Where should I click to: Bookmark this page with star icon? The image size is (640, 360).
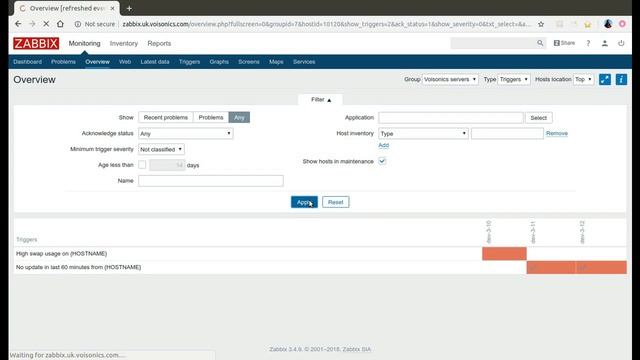(541, 24)
